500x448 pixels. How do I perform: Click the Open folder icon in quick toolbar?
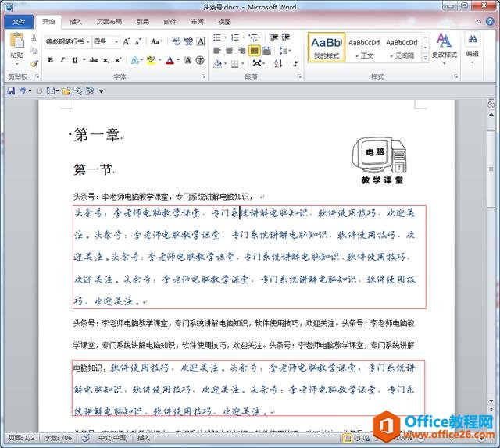[66, 91]
